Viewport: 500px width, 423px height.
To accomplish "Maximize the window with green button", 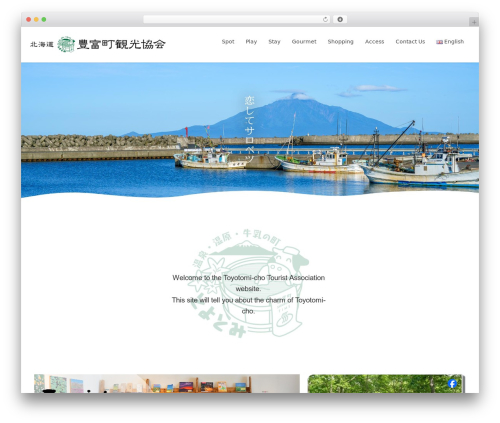I will pyautogui.click(x=44, y=20).
